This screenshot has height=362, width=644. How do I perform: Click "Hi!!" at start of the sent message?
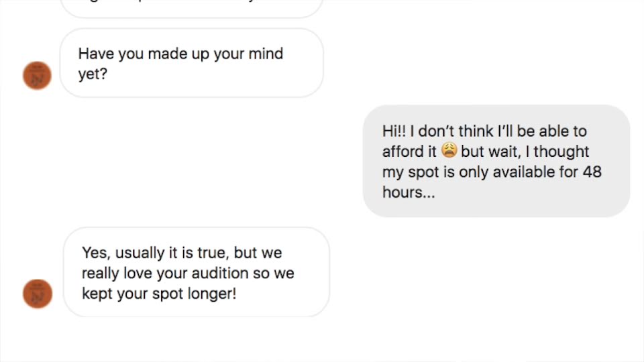(394, 131)
